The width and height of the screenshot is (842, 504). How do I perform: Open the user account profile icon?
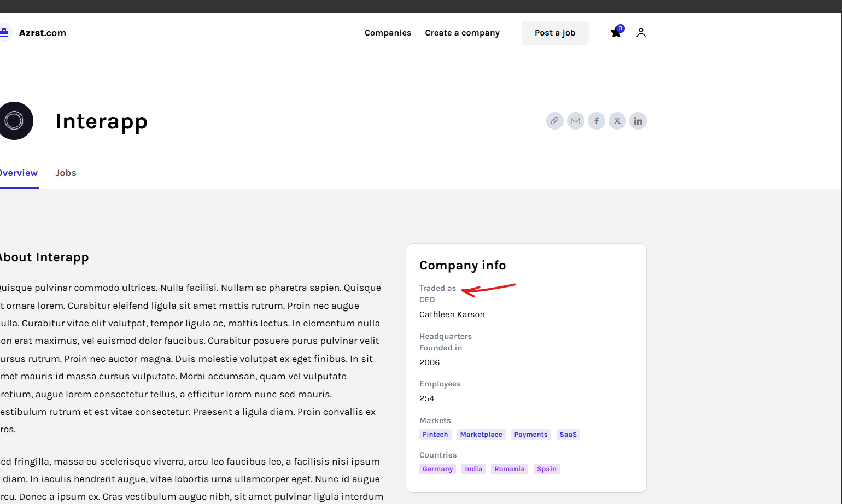click(x=641, y=33)
